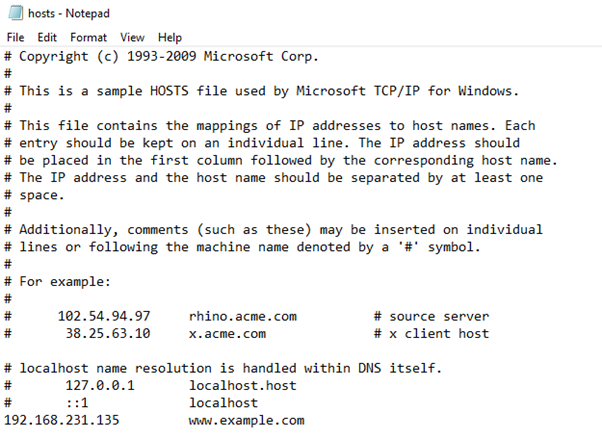Open the Edit menu
Image resolution: width=602 pixels, height=439 pixels.
47,37
